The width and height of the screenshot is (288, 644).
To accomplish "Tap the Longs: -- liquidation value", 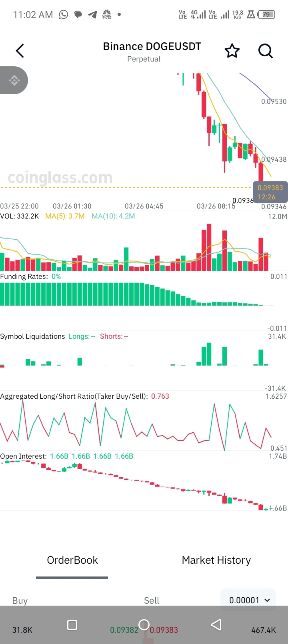I will [82, 336].
